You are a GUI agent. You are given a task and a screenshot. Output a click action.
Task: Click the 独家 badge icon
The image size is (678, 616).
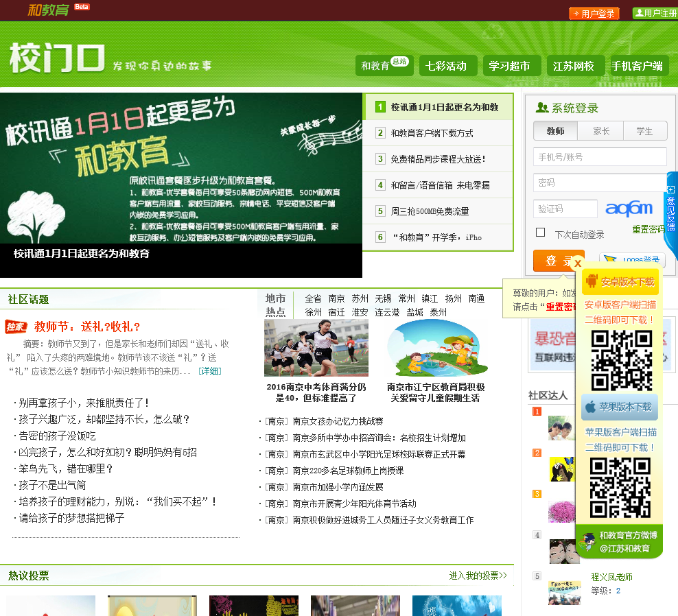pos(16,327)
